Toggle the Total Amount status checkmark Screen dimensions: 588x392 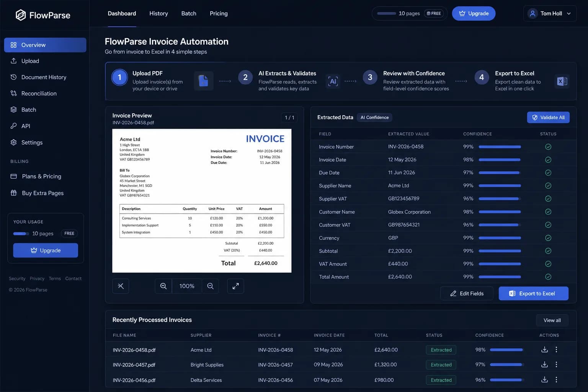(x=548, y=277)
